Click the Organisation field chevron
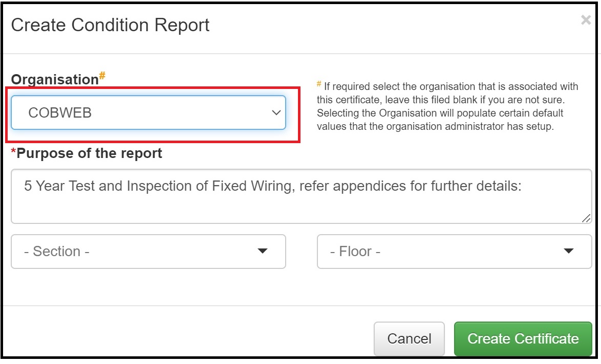Viewport: 601px width, 364px height. [x=276, y=111]
